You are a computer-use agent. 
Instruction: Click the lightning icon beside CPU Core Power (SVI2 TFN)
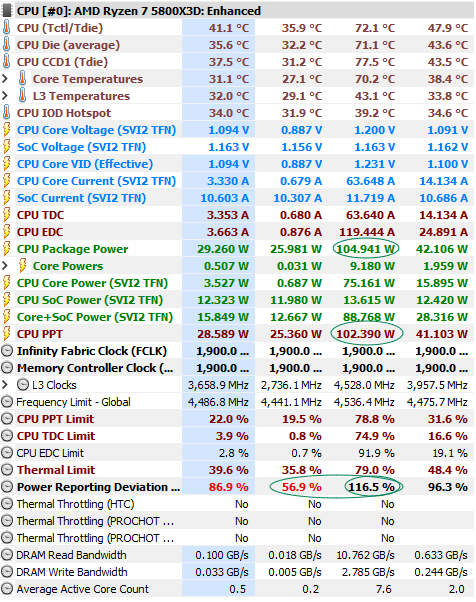pos(7,283)
